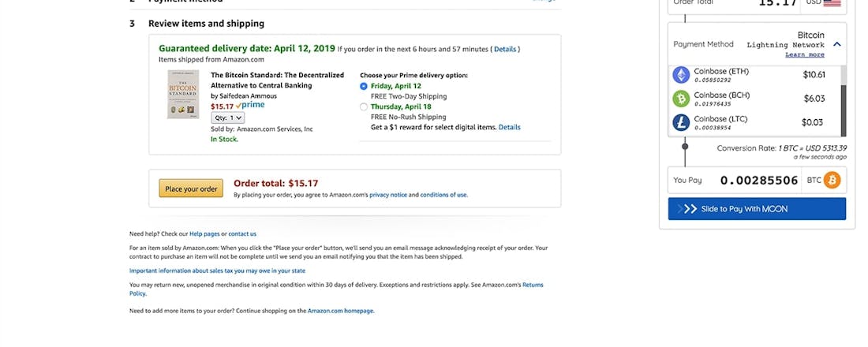Select Thursday, April 18 No-Rush Shipping
868x347 pixels.
[x=364, y=106]
